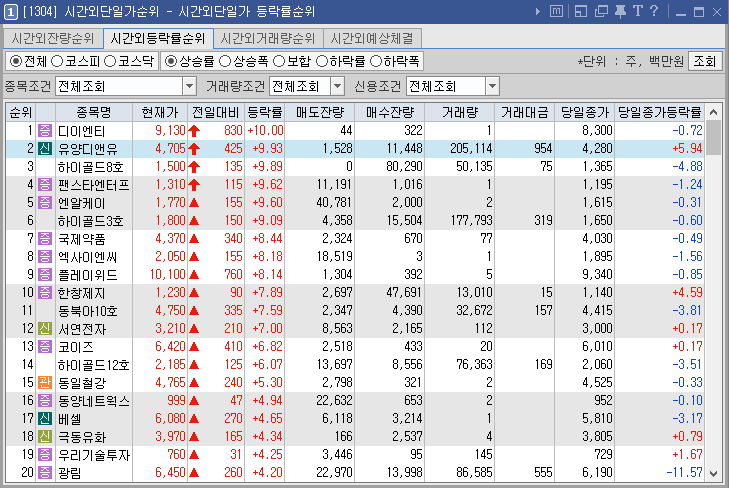729x488 pixels.
Task: Select the 하락폭 radio button
Action: 376,61
